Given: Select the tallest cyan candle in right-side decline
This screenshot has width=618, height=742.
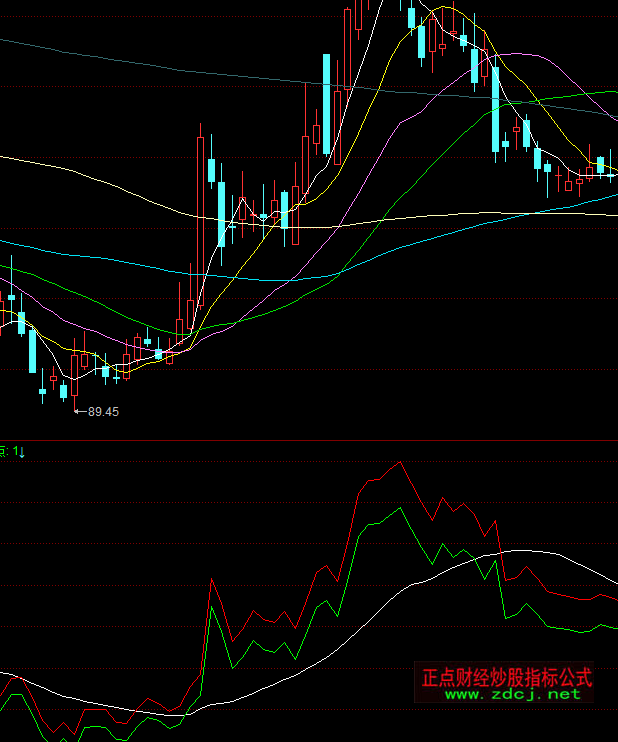Looking at the screenshot, I should [x=495, y=108].
